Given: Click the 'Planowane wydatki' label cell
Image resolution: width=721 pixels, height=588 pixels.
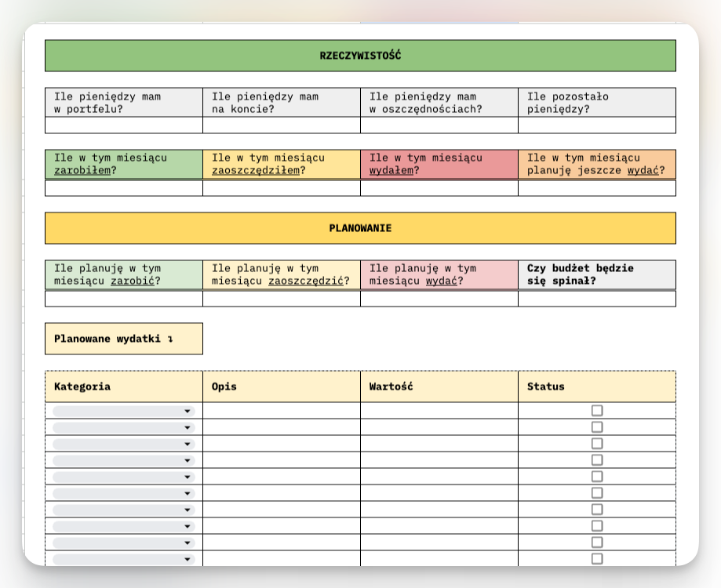Looking at the screenshot, I should coord(124,339).
